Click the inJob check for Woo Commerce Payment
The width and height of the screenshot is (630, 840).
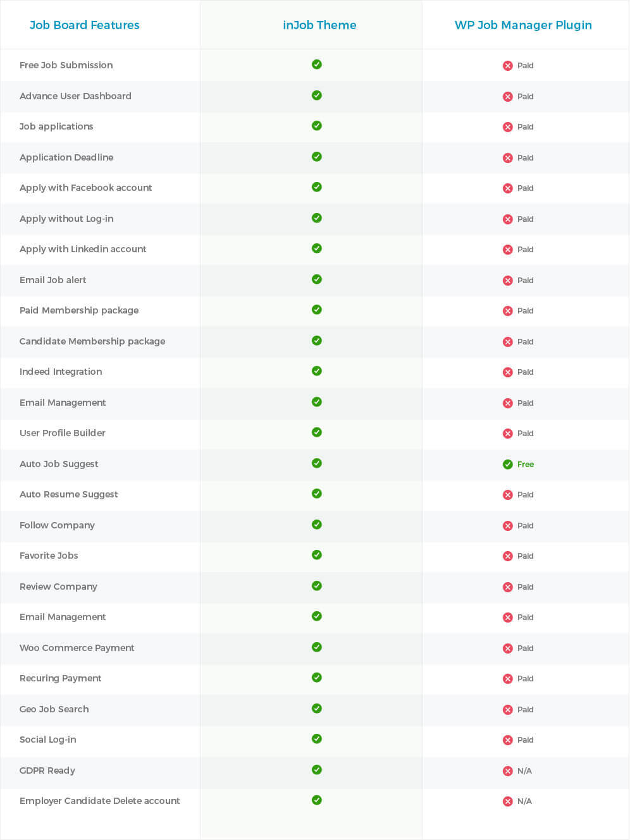pyautogui.click(x=317, y=647)
